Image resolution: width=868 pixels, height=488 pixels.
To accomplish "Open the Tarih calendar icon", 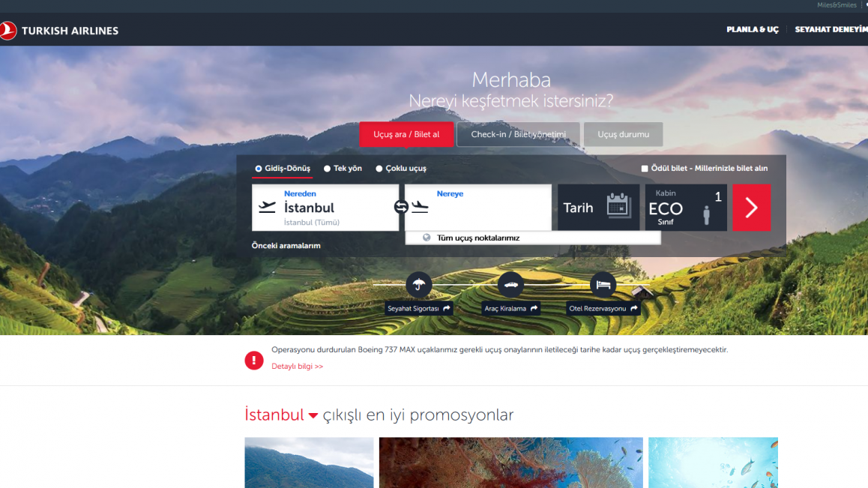I will click(x=618, y=206).
